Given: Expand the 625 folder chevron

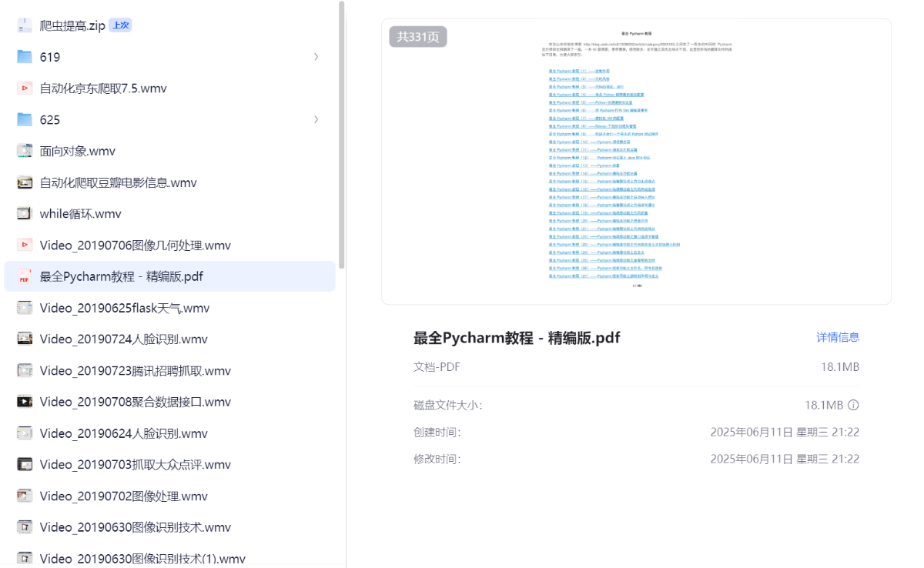Looking at the screenshot, I should [x=316, y=119].
